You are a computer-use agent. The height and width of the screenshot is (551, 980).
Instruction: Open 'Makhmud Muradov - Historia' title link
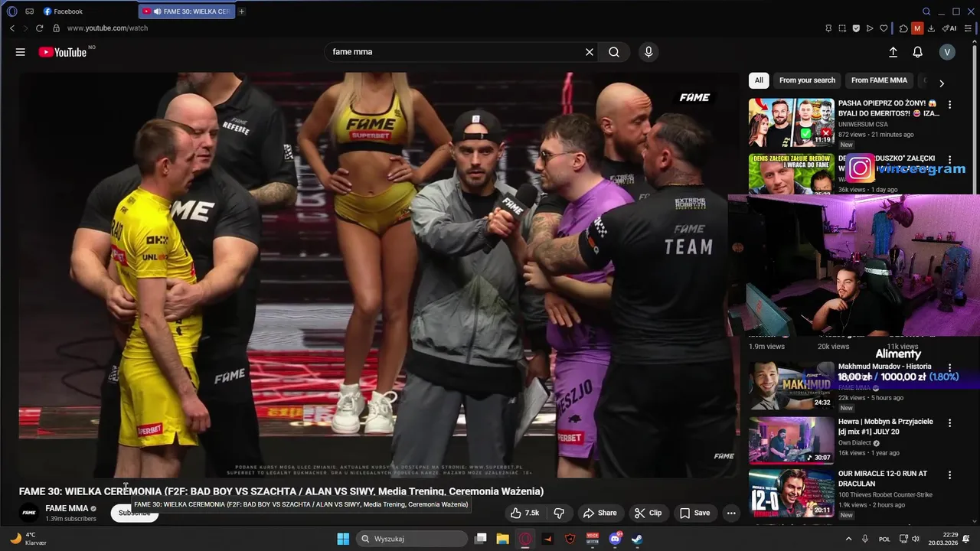(885, 367)
